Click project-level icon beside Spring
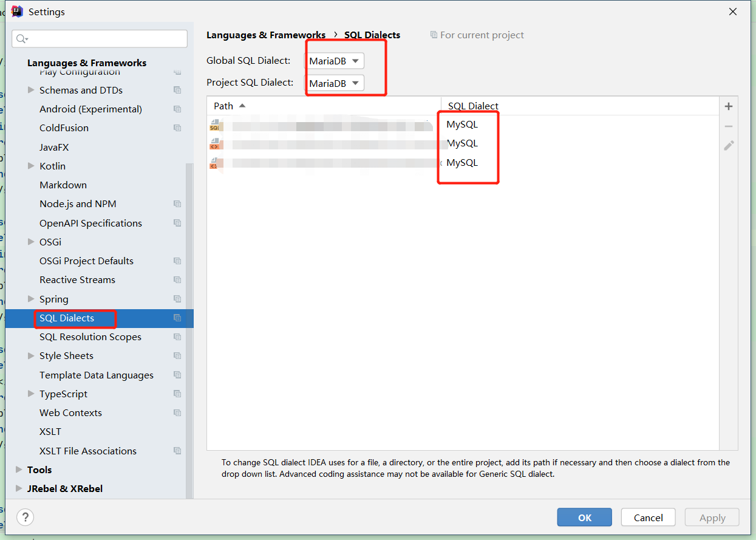756x540 pixels. pos(177,299)
